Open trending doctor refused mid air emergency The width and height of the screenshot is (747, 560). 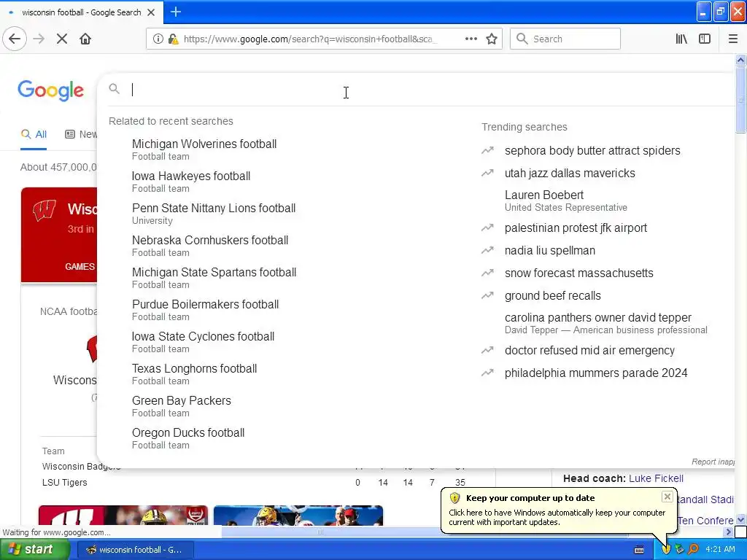pyautogui.click(x=589, y=351)
